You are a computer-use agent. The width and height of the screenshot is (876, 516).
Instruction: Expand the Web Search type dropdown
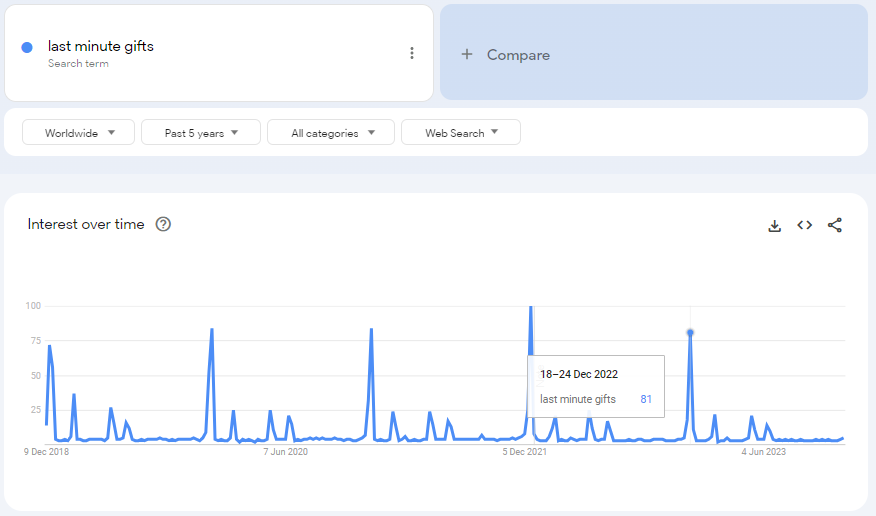(461, 133)
